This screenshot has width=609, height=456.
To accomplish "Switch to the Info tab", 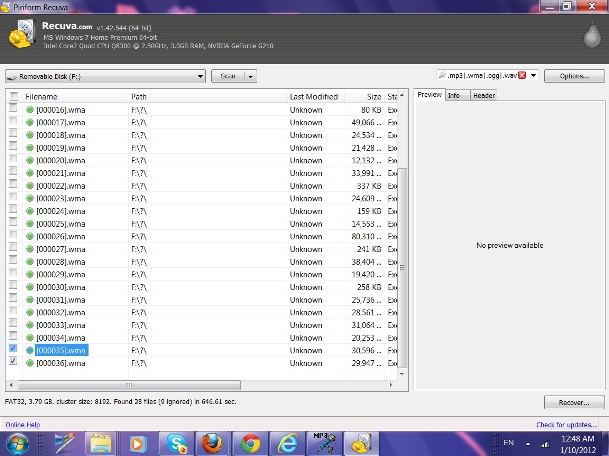I will [453, 95].
